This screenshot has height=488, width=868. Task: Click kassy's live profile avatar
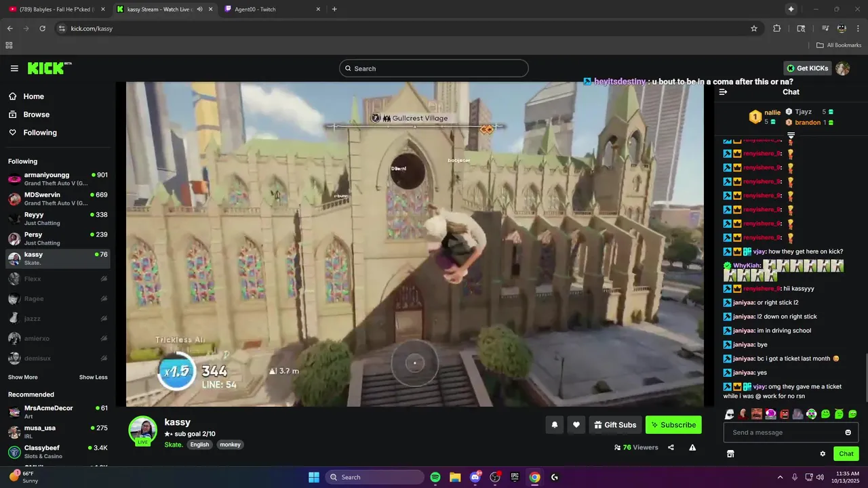(x=143, y=430)
